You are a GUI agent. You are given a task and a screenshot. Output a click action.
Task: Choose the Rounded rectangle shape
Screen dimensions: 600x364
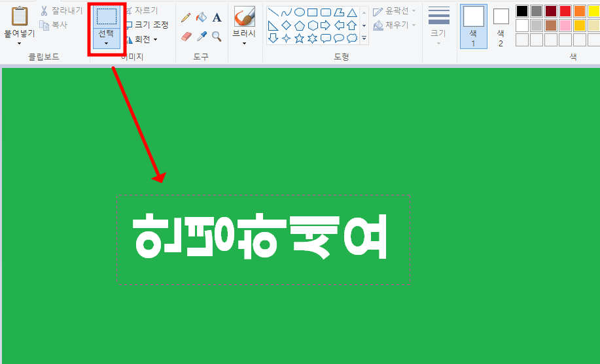coord(326,12)
